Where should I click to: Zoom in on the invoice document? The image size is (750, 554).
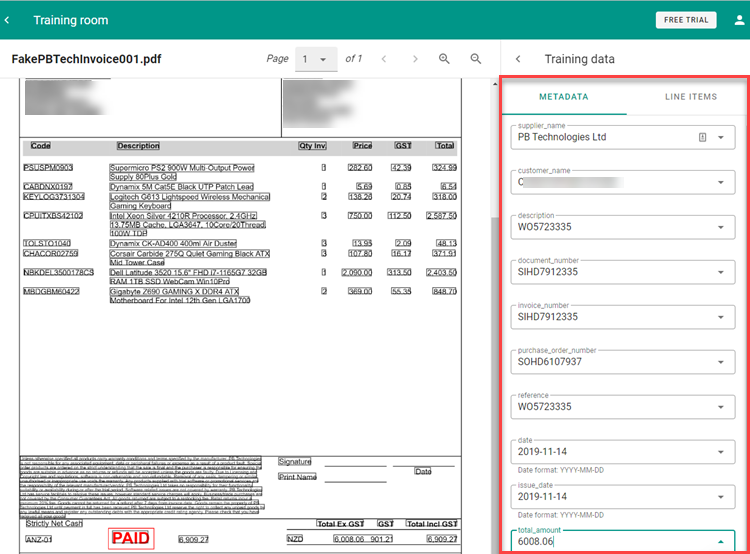[444, 59]
